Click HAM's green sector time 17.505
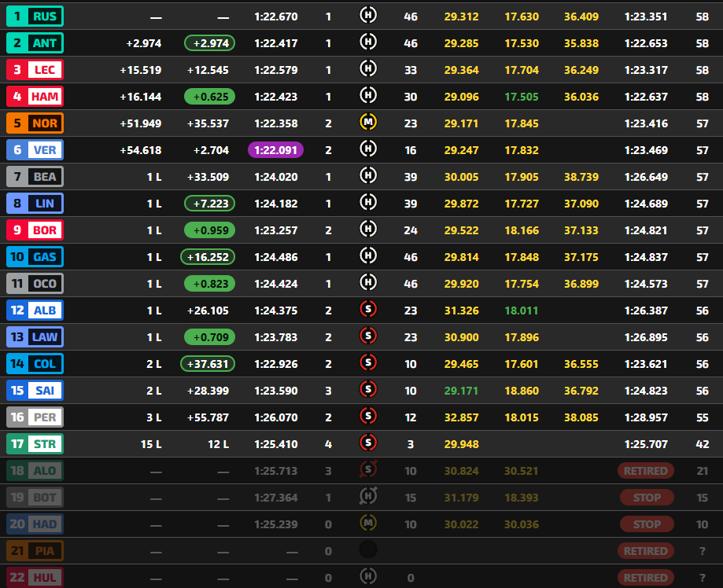The width and height of the screenshot is (723, 588). click(522, 97)
